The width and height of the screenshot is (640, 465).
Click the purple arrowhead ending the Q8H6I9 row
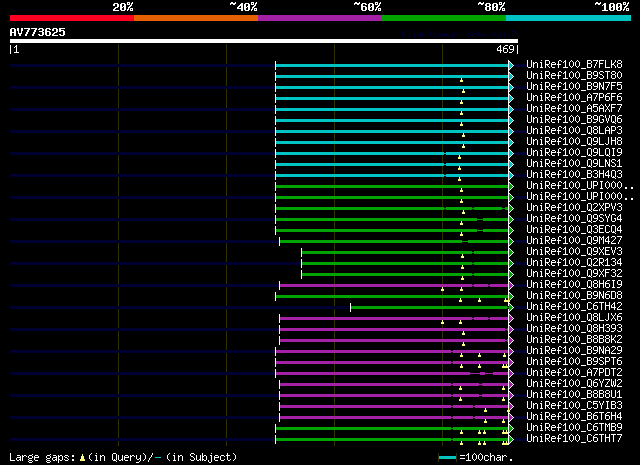[511, 285]
